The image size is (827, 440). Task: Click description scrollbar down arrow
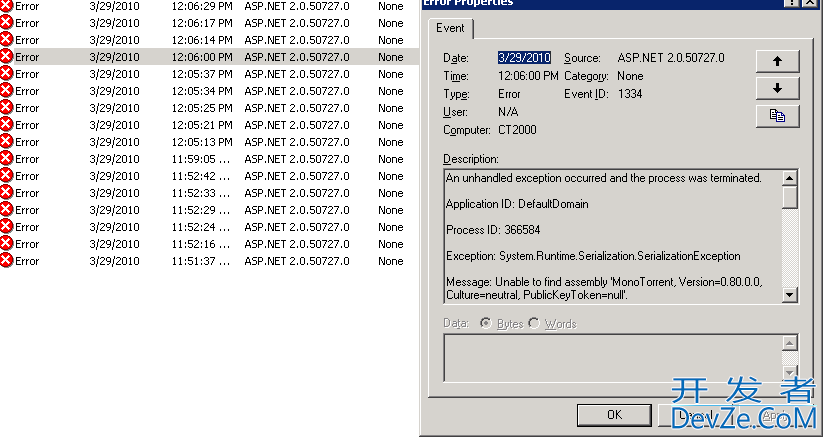coord(790,294)
